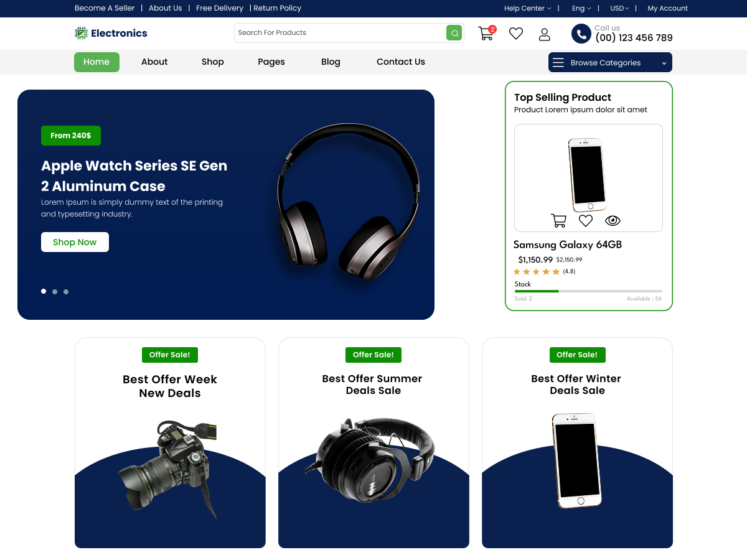
Task: Open the Become A Seller link
Action: [x=104, y=8]
